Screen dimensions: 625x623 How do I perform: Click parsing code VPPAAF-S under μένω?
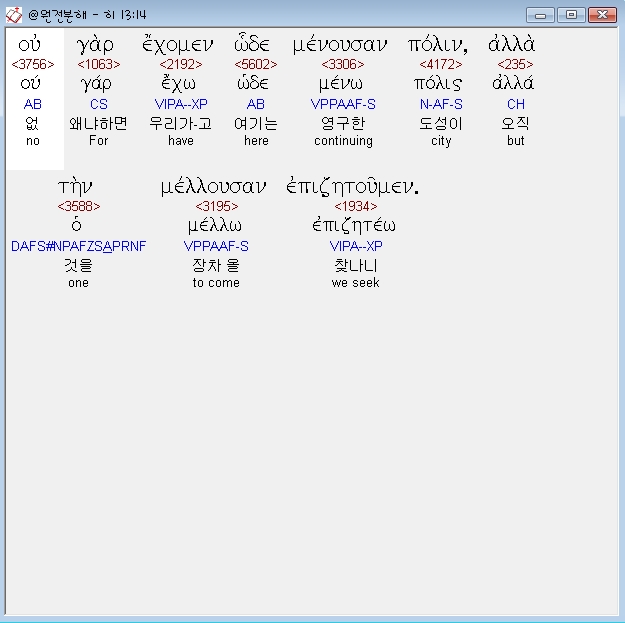pyautogui.click(x=343, y=104)
